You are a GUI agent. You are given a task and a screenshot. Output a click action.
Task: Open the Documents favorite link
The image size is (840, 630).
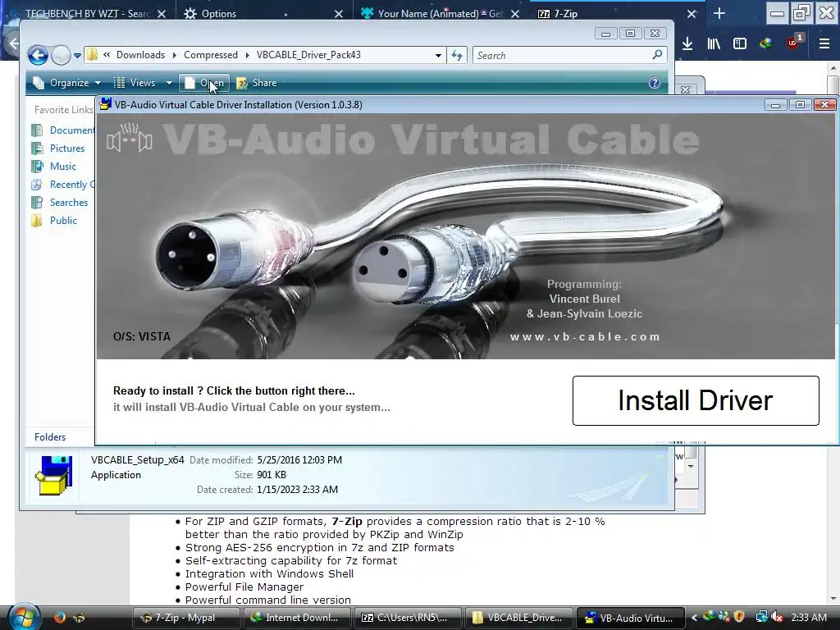63,130
